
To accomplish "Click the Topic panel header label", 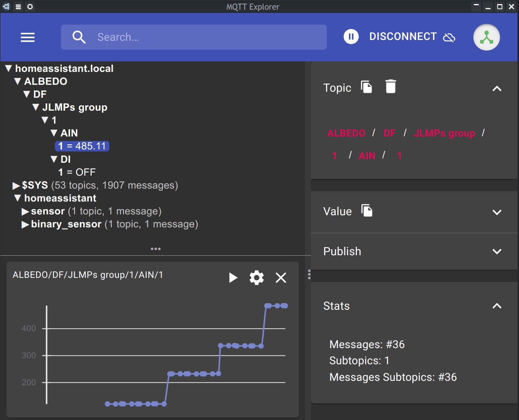I will point(337,88).
